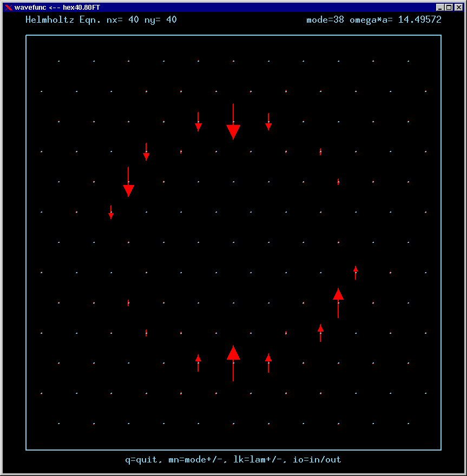This screenshot has height=476, width=467.
Task: Select small down arrow right of the largest down arrow
Action: 268,123
